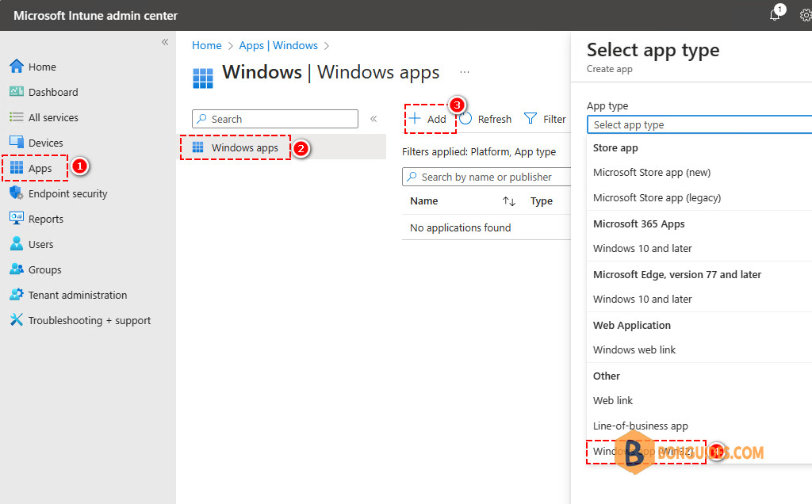Screen dimensions: 812x504
Task: Open the ellipsis more options beside title
Action: pos(465,72)
